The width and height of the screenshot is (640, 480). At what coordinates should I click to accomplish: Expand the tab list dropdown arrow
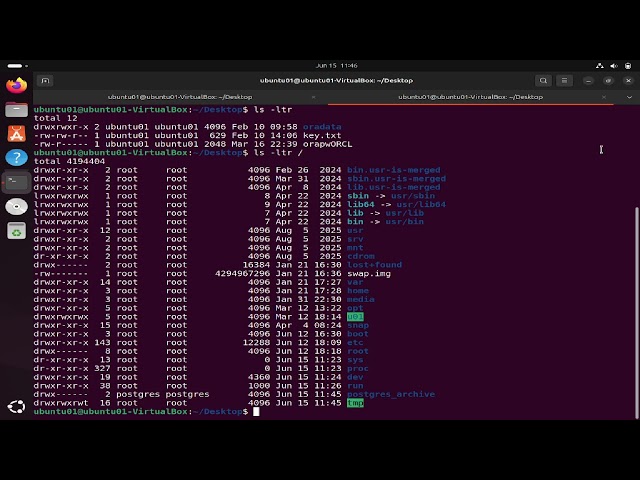click(629, 97)
